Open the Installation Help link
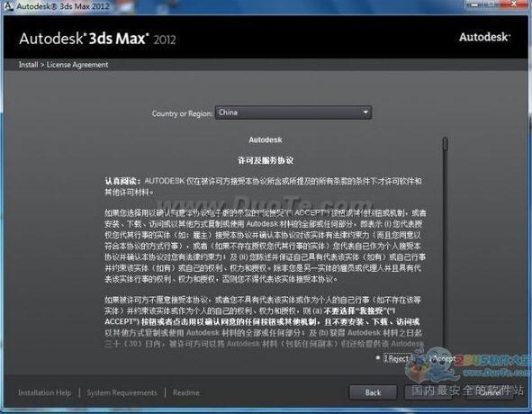532x414 pixels. [44, 392]
